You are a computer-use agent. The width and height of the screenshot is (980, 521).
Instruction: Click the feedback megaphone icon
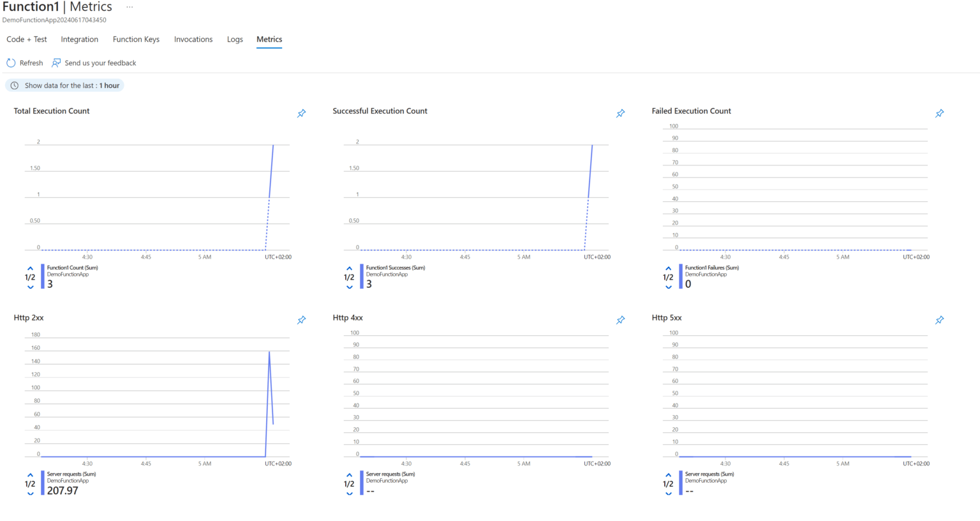pyautogui.click(x=56, y=63)
